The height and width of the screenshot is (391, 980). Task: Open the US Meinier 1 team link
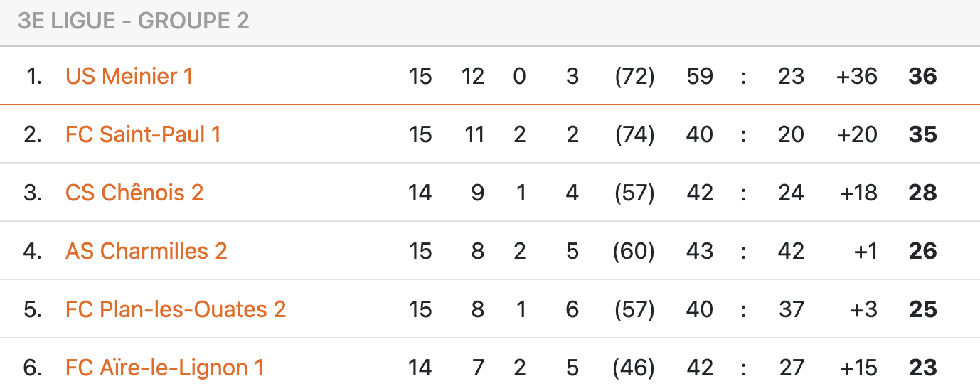(129, 76)
